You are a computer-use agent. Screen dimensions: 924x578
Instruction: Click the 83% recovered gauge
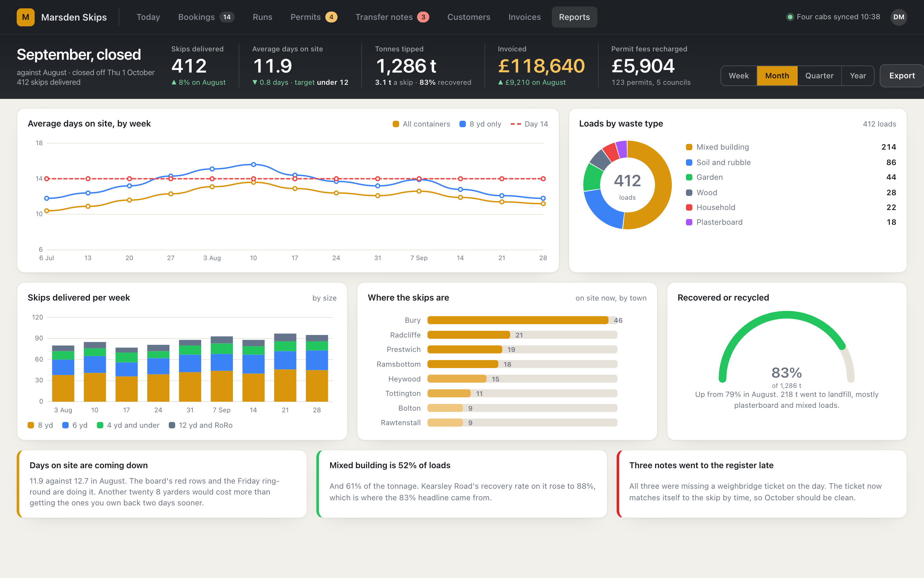(787, 347)
